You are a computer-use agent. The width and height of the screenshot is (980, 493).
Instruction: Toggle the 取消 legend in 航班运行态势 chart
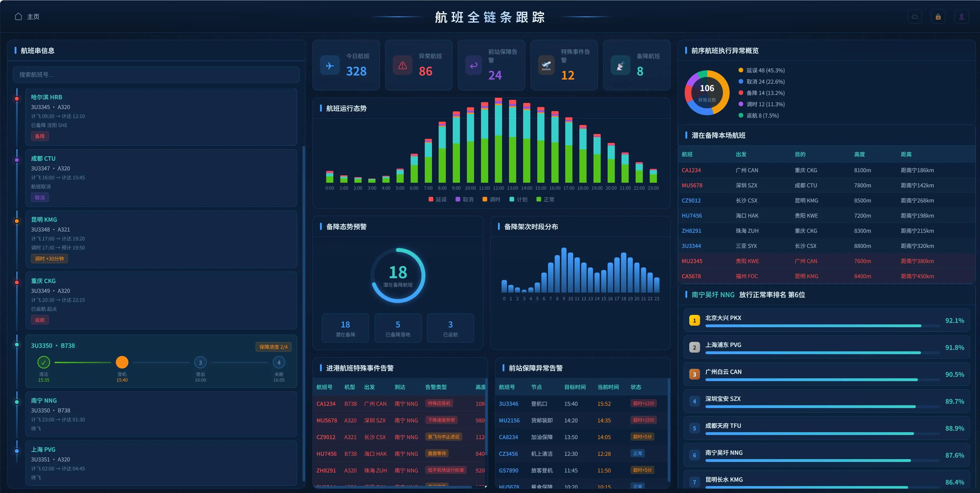[x=465, y=199]
